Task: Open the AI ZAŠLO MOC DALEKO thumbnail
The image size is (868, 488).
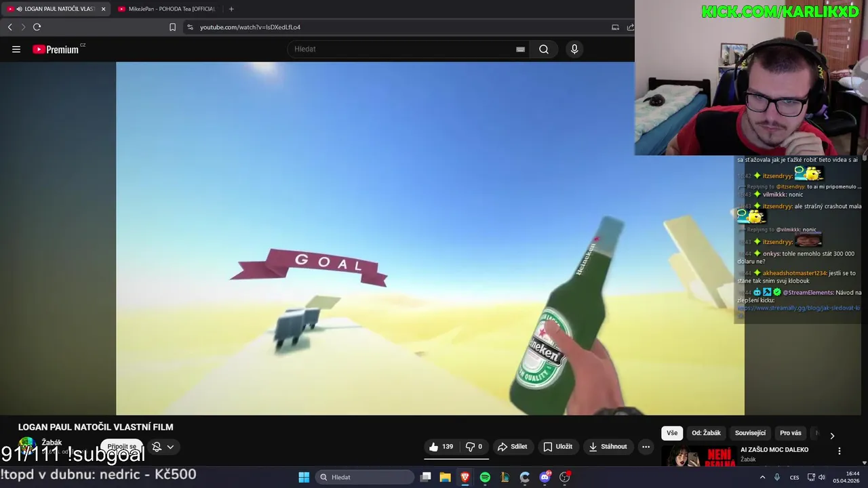Action: [x=698, y=457]
